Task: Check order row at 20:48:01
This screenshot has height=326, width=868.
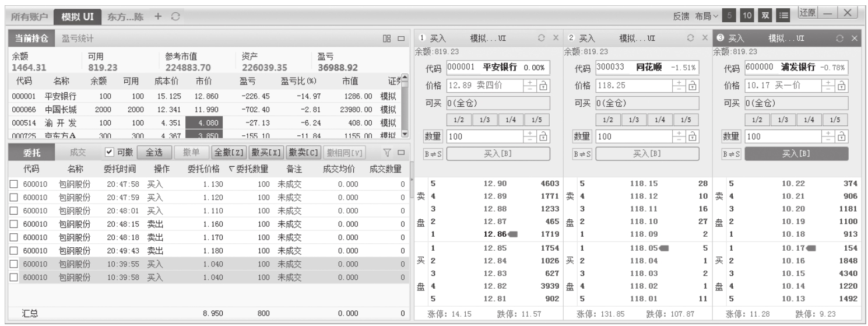Action: [13, 211]
